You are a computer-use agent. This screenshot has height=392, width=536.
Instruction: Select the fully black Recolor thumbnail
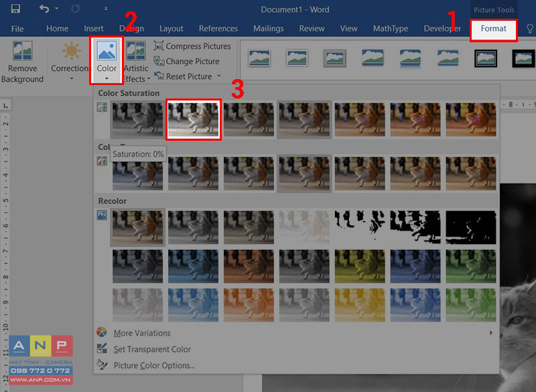click(x=471, y=227)
